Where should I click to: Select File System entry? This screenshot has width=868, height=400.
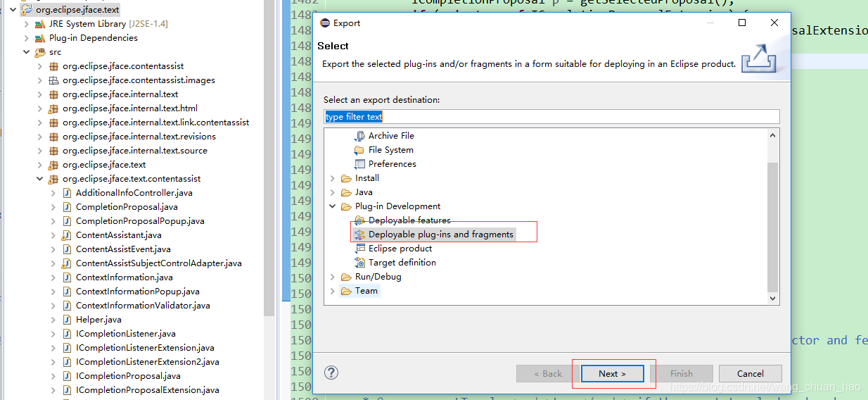tap(391, 150)
